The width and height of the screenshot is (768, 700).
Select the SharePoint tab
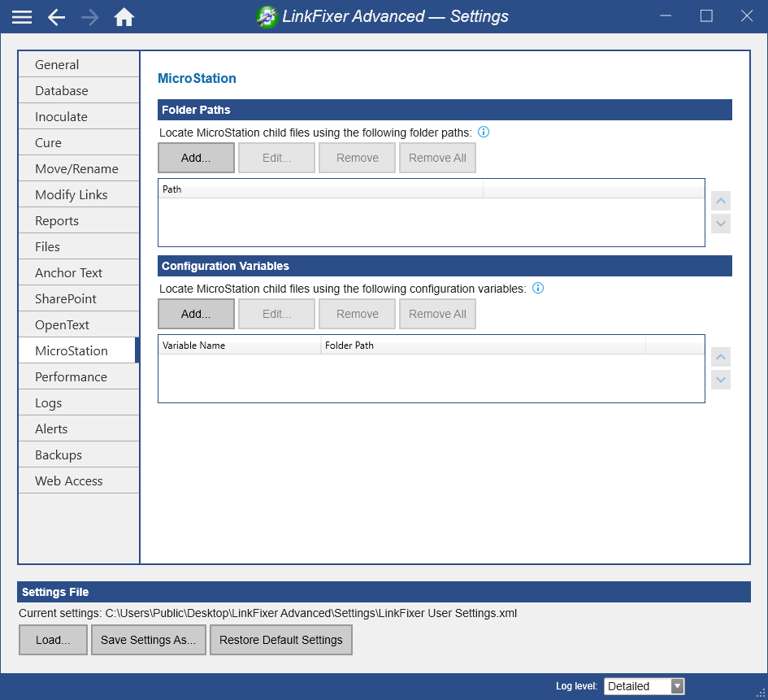pyautogui.click(x=79, y=298)
